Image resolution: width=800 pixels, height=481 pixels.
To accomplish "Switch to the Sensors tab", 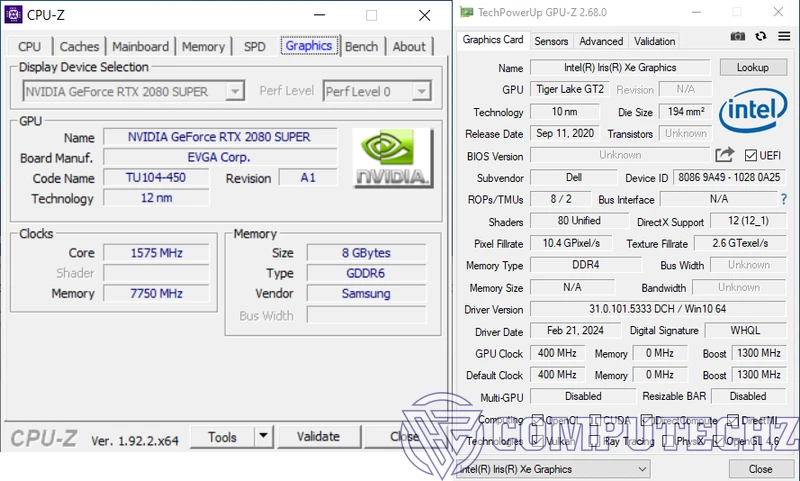I will (551, 41).
